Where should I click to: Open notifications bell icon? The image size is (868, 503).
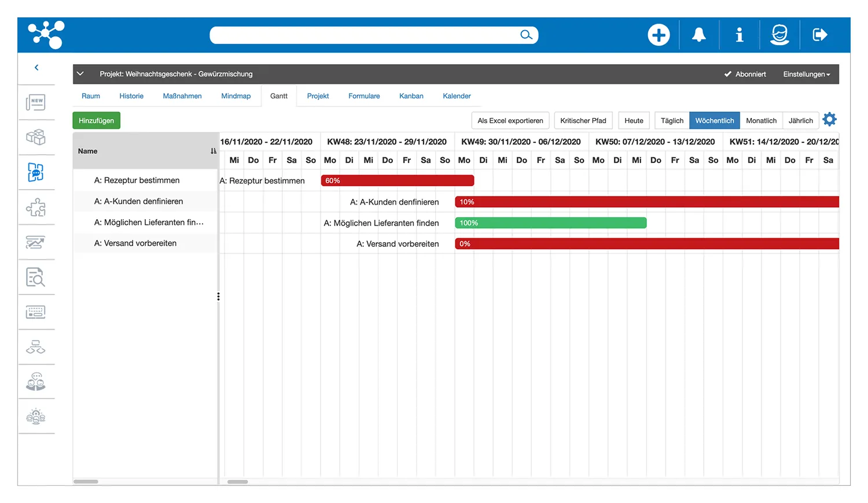pyautogui.click(x=699, y=35)
